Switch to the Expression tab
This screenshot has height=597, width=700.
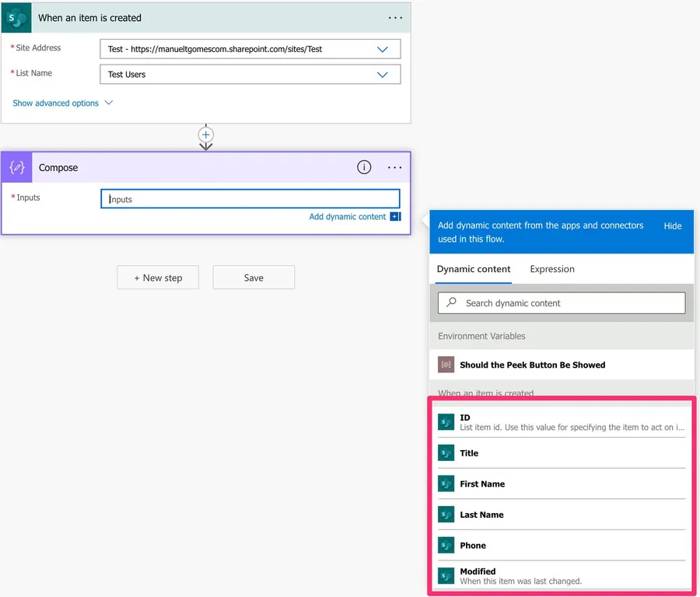tap(552, 269)
